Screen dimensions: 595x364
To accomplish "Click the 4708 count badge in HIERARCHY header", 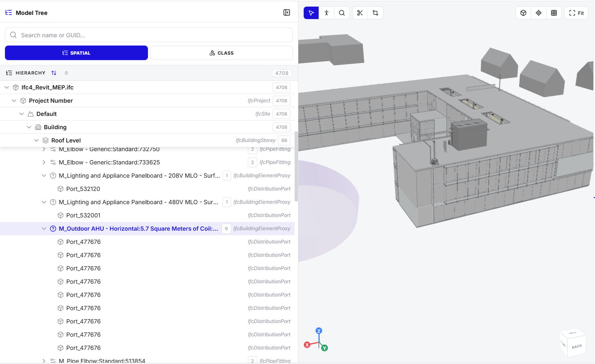I will [282, 73].
